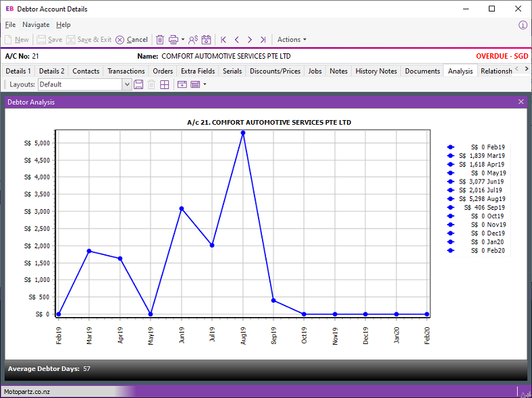Jump to the last record
The image size is (532, 398).
tap(263, 40)
